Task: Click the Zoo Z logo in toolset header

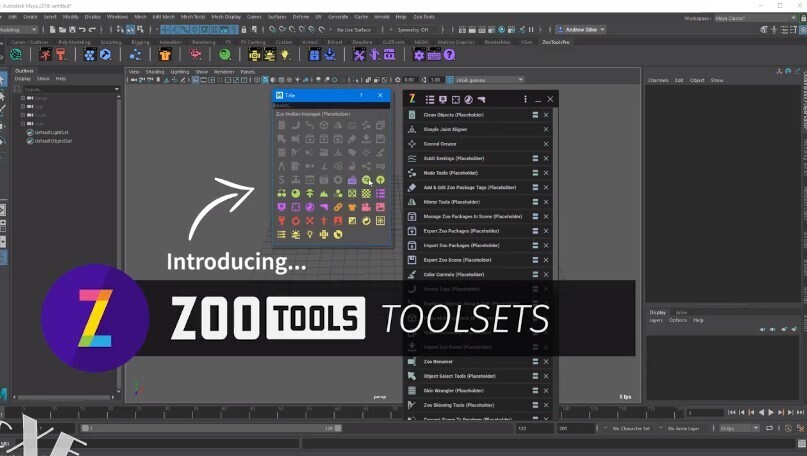Action: [412, 99]
